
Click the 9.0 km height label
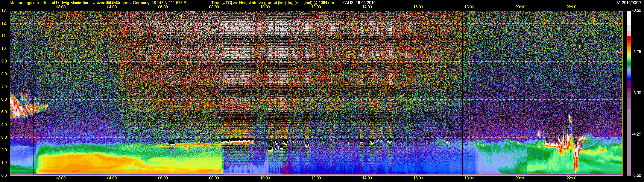4,61
